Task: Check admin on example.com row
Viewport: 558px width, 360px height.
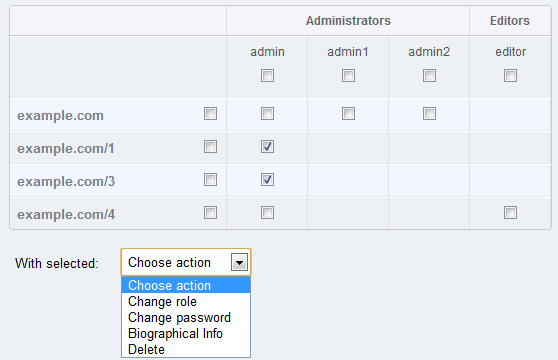Action: click(x=267, y=114)
